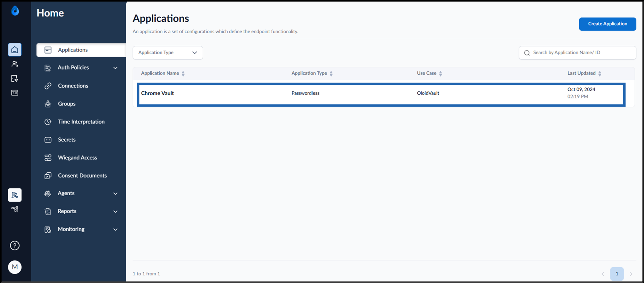This screenshot has height=283, width=644.
Task: Focus the Search by Application Name field
Action: click(578, 53)
